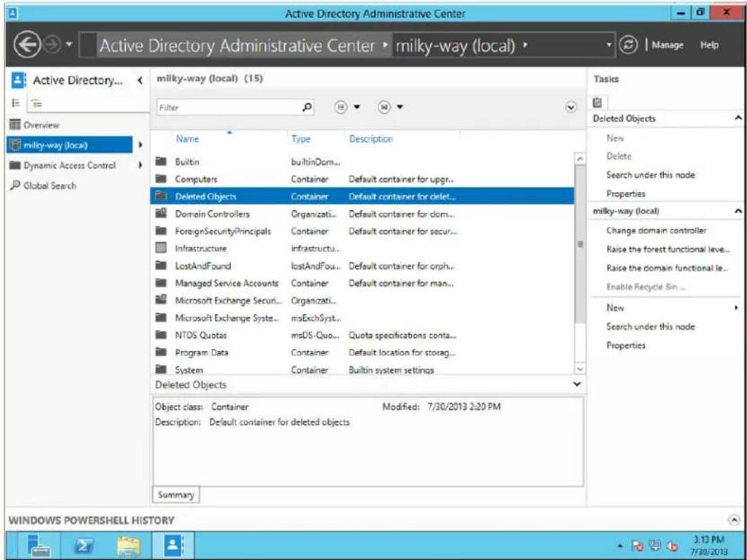Collapse the Active Directory navigation pane

click(x=139, y=80)
